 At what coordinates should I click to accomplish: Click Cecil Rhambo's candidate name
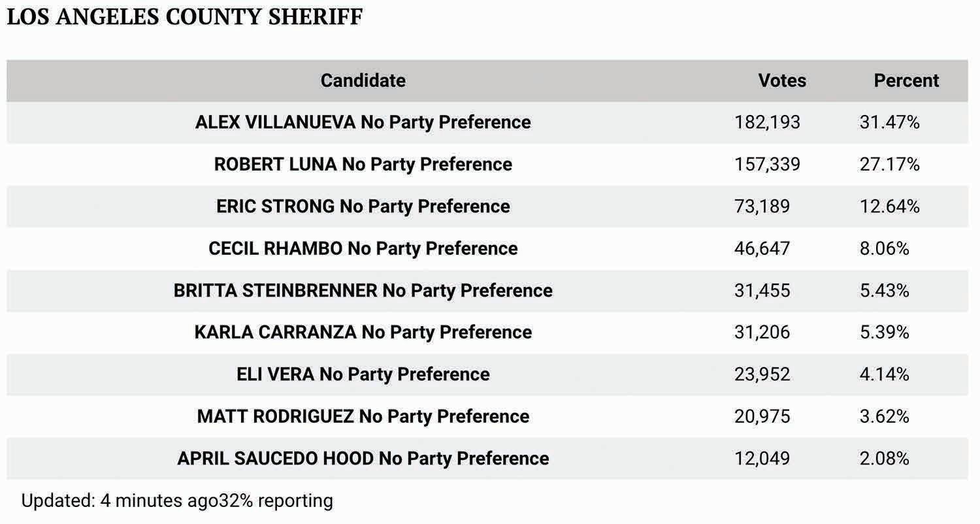363,248
